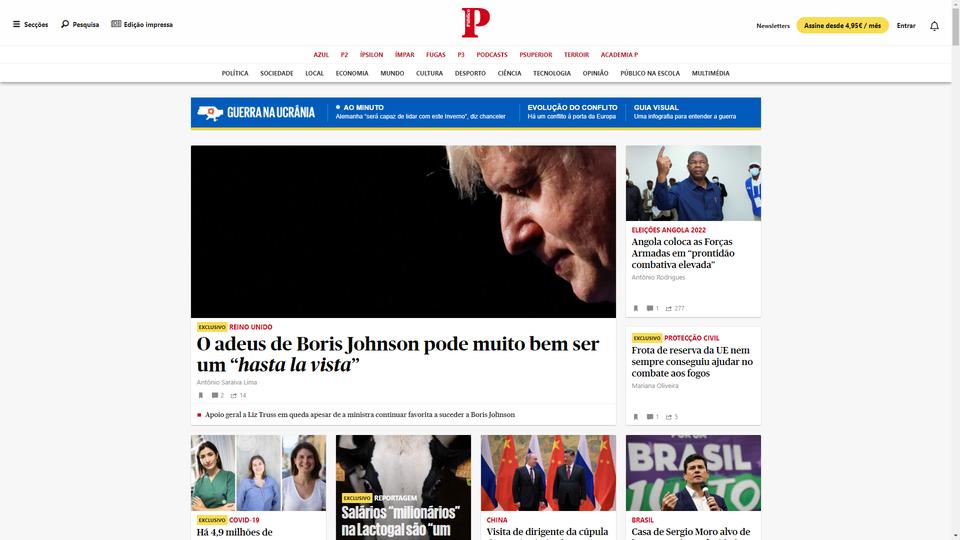Open the Edição impressa newspaper icon
This screenshot has width=960, height=540.
pyautogui.click(x=116, y=24)
